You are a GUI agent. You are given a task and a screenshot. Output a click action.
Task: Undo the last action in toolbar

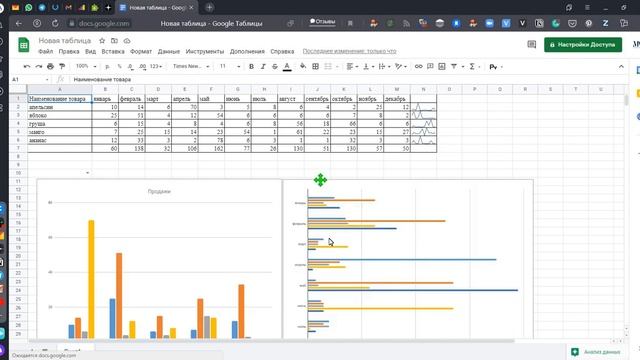pyautogui.click(x=27, y=67)
